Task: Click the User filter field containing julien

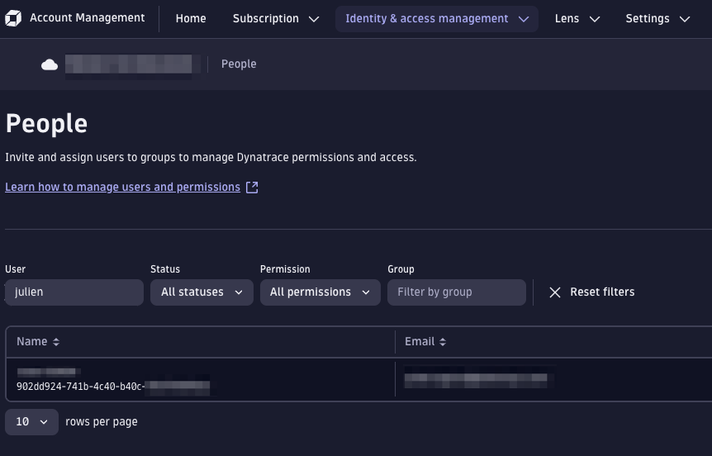Action: coord(74,292)
